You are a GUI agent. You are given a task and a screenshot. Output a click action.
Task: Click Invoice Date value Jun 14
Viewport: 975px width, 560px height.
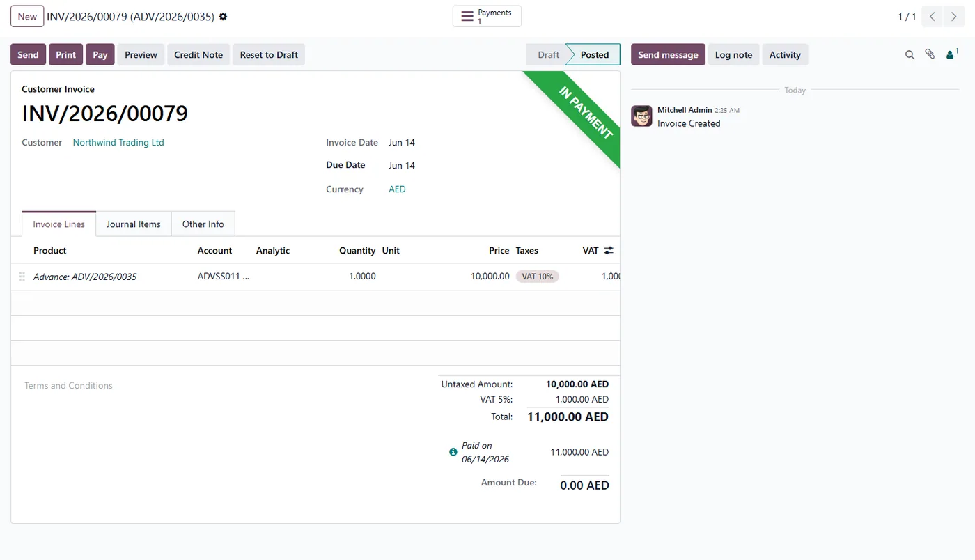pos(402,142)
